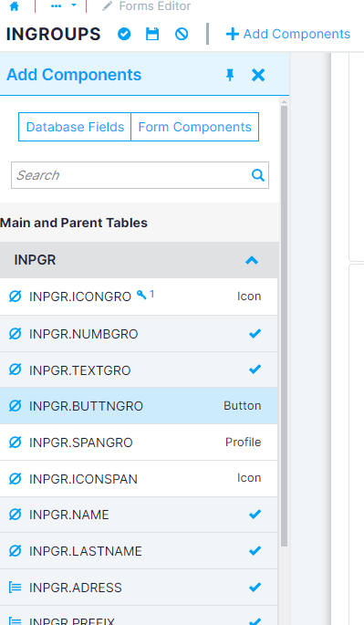The image size is (364, 625).
Task: Toggle the checkmark of INPGR.LASTNAME
Action: (x=255, y=550)
